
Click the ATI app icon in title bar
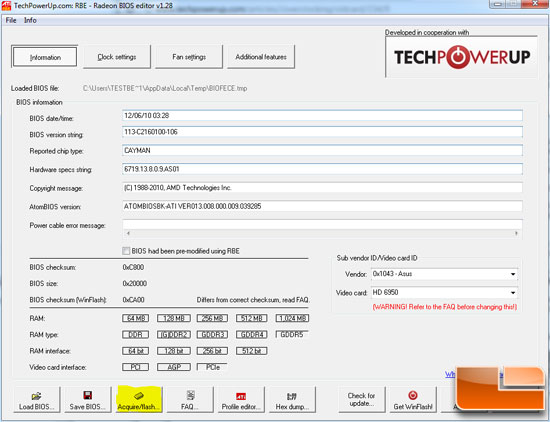tap(6, 6)
